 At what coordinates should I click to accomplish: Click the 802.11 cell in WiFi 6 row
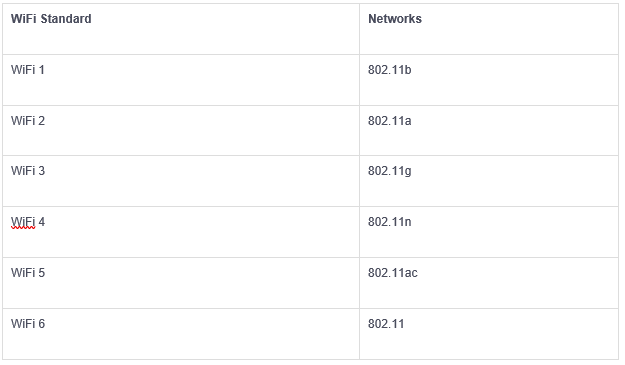point(489,334)
